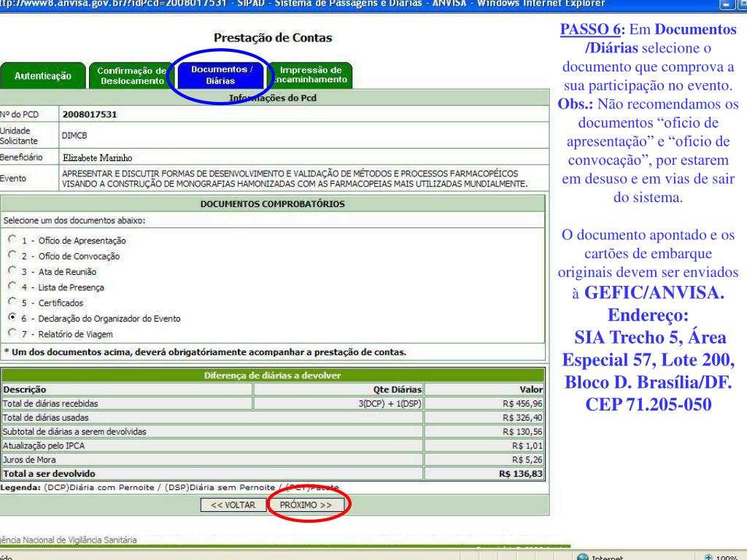Click the total R$ 136,83 value
This screenshot has width=747, height=560.
pos(519,473)
